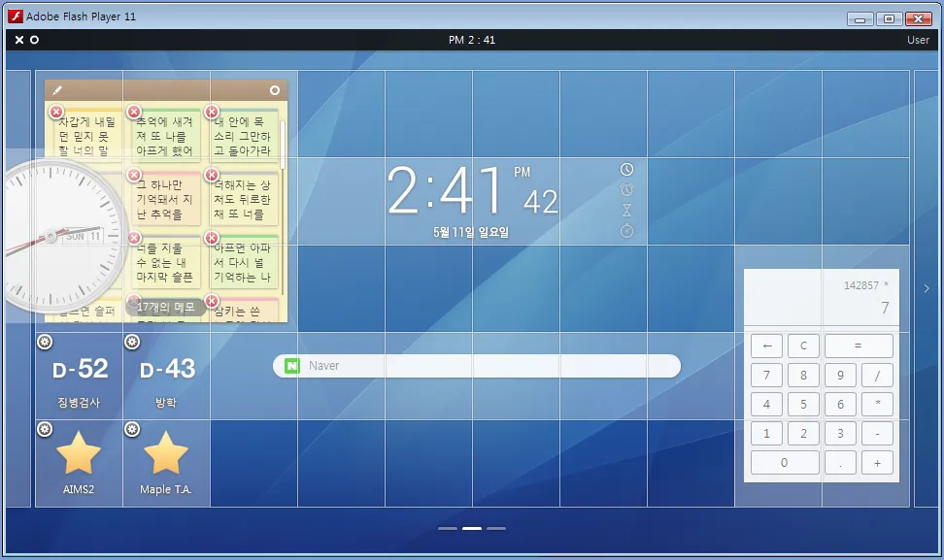Click the circle icon in top black bar
Image resolution: width=944 pixels, height=560 pixels.
click(x=34, y=40)
